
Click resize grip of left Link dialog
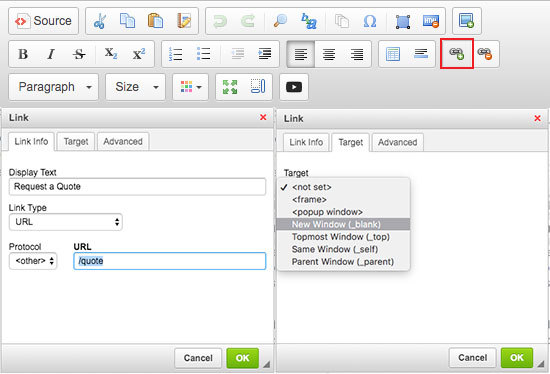click(266, 365)
